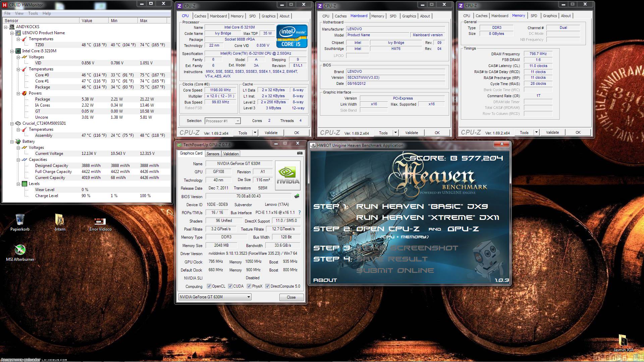Switch to the Sensors tab in GPU-Z
This screenshot has height=362, width=644.
pyautogui.click(x=213, y=154)
